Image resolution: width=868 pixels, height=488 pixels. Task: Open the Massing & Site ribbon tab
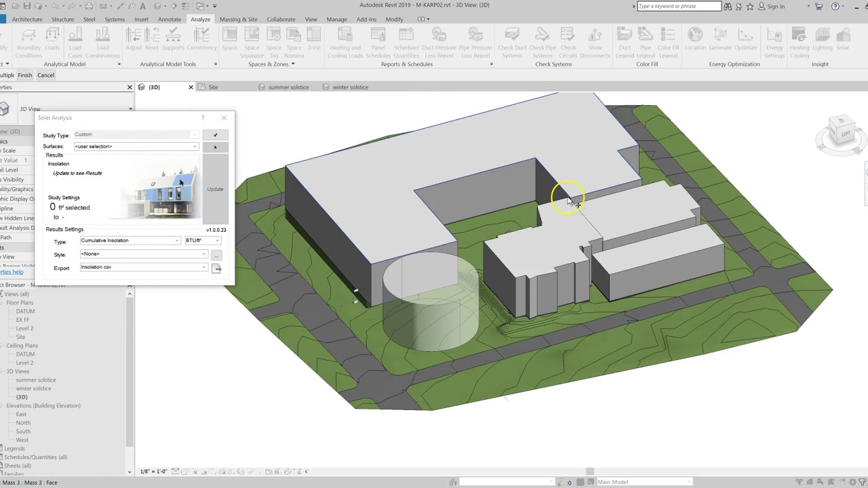(x=239, y=19)
